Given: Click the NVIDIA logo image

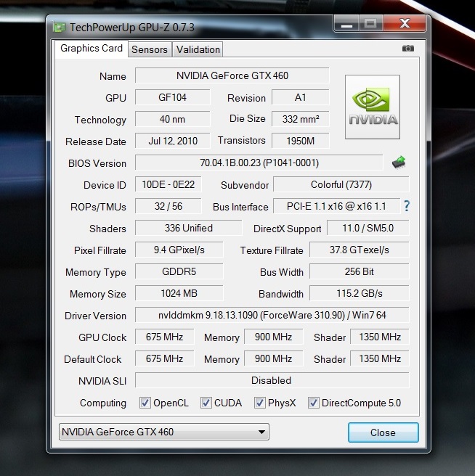Looking at the screenshot, I should (372, 107).
